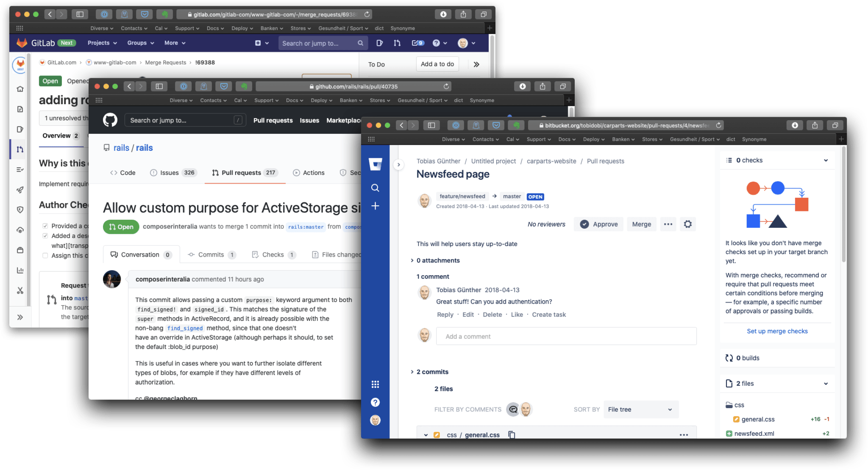The width and height of the screenshot is (868, 470).
Task: Click Set up merge checks link
Action: [x=777, y=331]
